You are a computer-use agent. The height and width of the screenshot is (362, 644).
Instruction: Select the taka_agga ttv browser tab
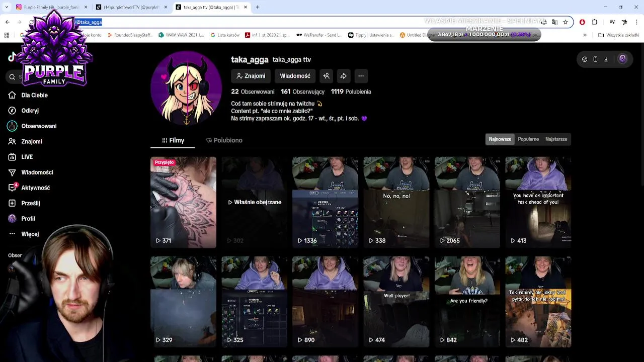(x=211, y=7)
